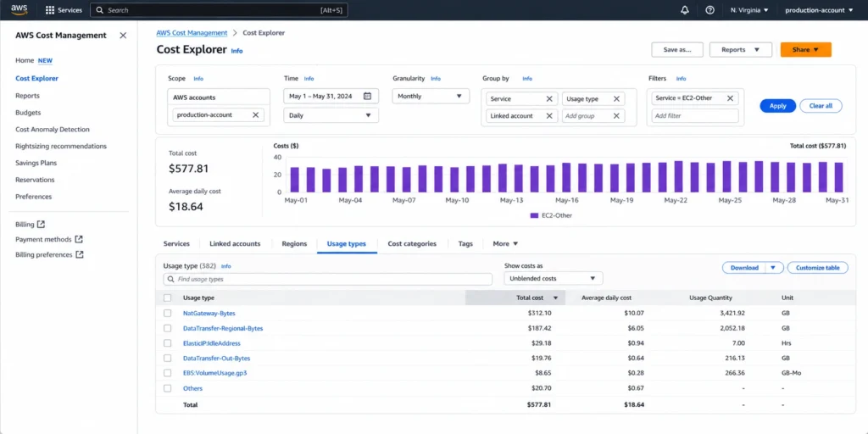Open the notifications bell

click(x=685, y=10)
